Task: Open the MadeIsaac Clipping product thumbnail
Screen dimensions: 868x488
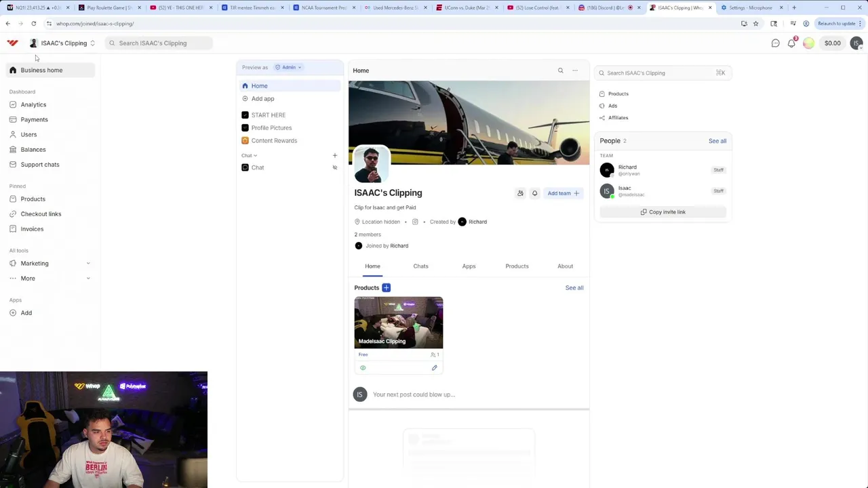Action: pos(399,323)
